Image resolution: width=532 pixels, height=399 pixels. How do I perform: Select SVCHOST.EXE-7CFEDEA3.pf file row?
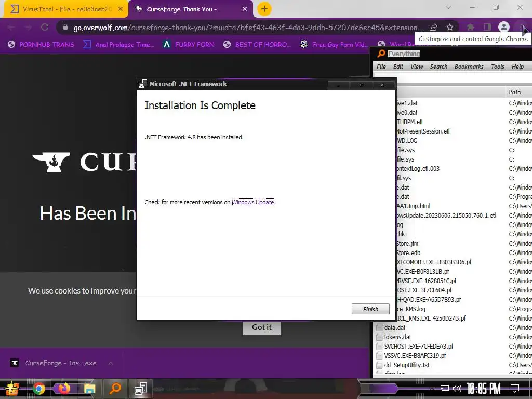click(x=418, y=347)
